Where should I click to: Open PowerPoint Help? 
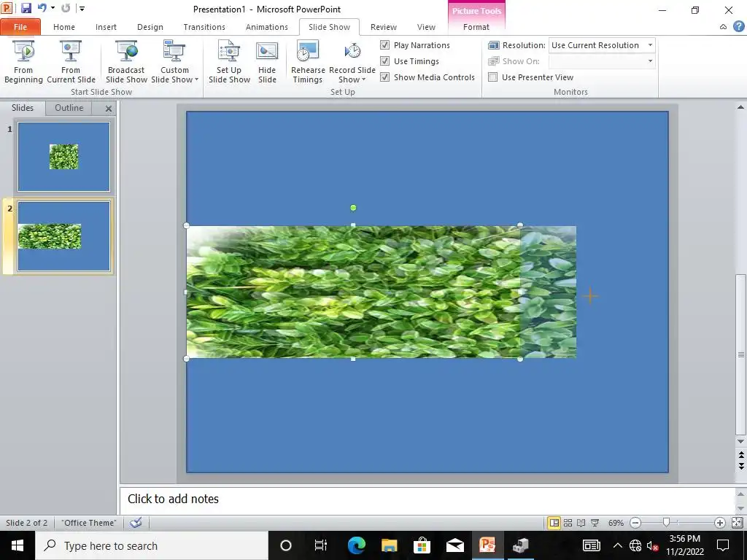[x=738, y=27]
